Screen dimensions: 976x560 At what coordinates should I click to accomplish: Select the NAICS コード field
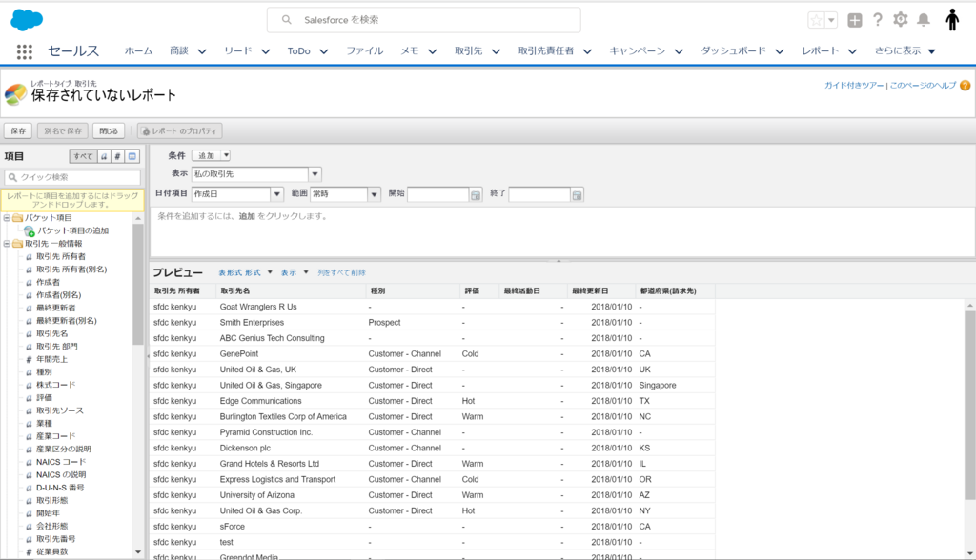(61, 462)
